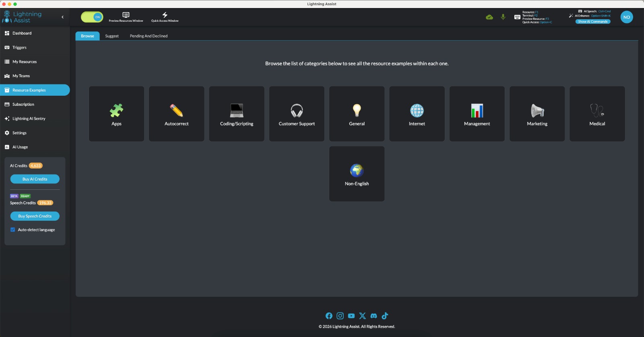Open the NO user profile avatar menu
Viewport: 644px width, 337px height.
coord(626,17)
